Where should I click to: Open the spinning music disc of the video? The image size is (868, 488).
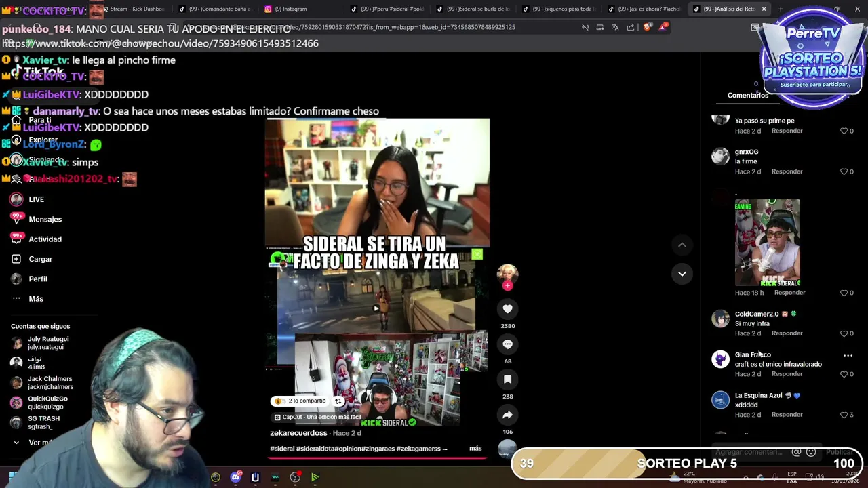[x=507, y=449]
